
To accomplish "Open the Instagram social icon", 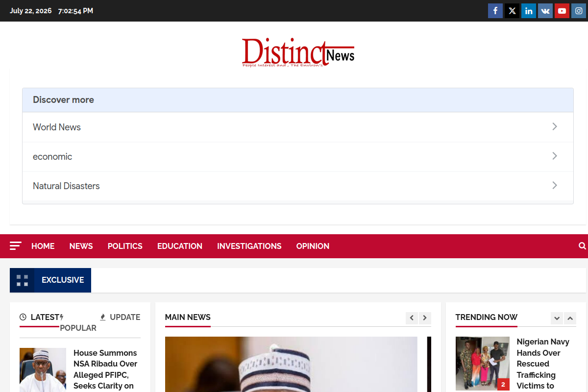I will click(579, 11).
